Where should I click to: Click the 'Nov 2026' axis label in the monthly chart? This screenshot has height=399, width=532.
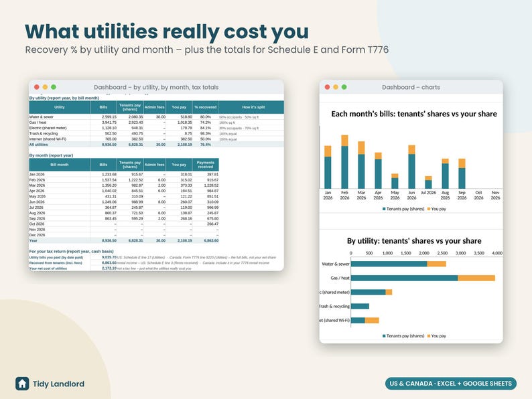pos(495,195)
